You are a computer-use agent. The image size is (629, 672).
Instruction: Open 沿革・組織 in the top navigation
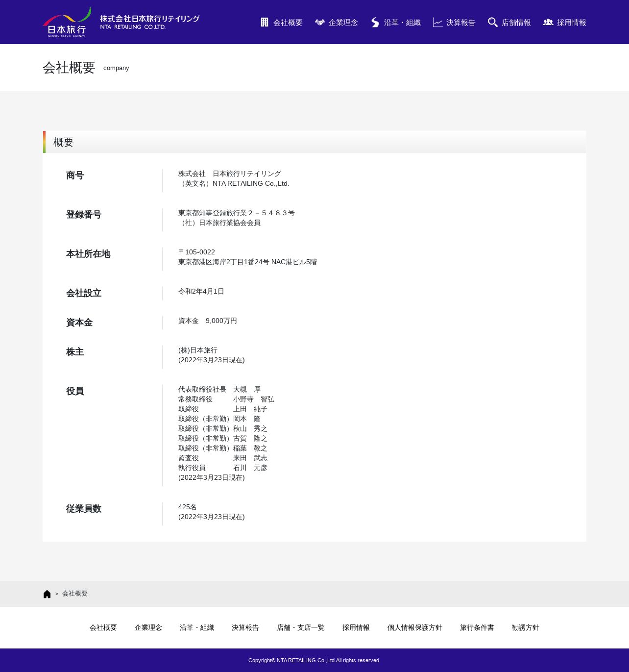tap(402, 23)
